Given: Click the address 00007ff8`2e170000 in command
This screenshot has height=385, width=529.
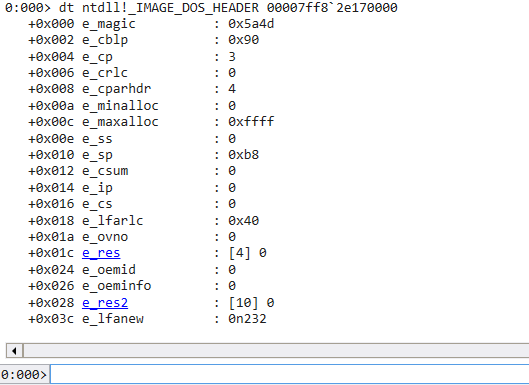Looking at the screenshot, I should pos(332,7).
